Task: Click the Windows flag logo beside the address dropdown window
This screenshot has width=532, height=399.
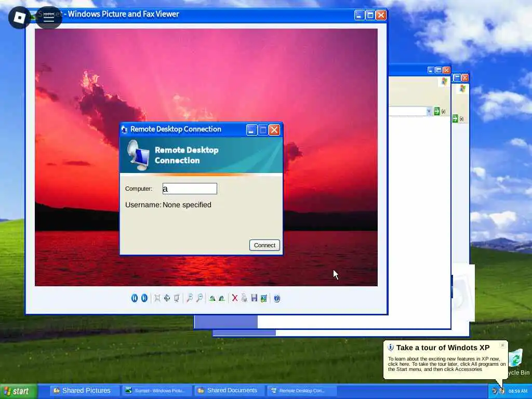Action: coord(444,82)
